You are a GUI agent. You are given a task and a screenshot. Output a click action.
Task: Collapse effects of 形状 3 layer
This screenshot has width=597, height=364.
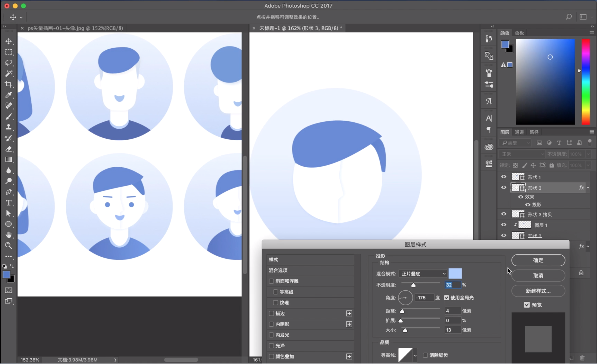pyautogui.click(x=588, y=188)
